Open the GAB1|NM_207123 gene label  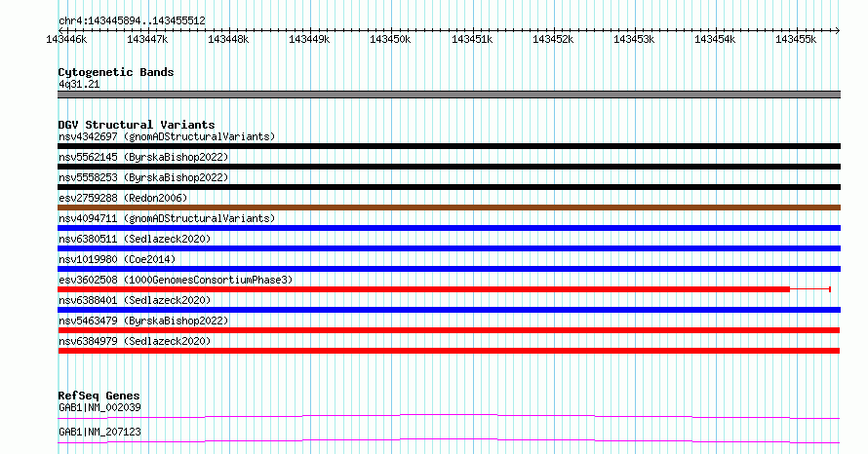point(99,433)
